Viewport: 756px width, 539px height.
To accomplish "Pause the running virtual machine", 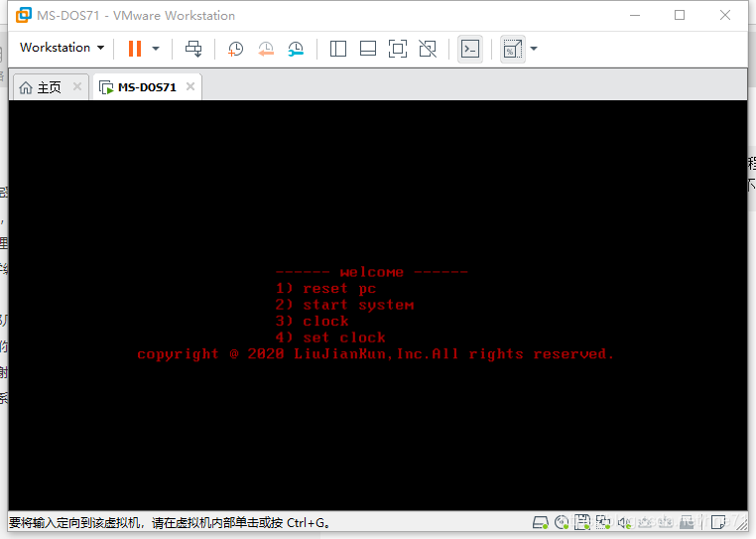I will 135,49.
